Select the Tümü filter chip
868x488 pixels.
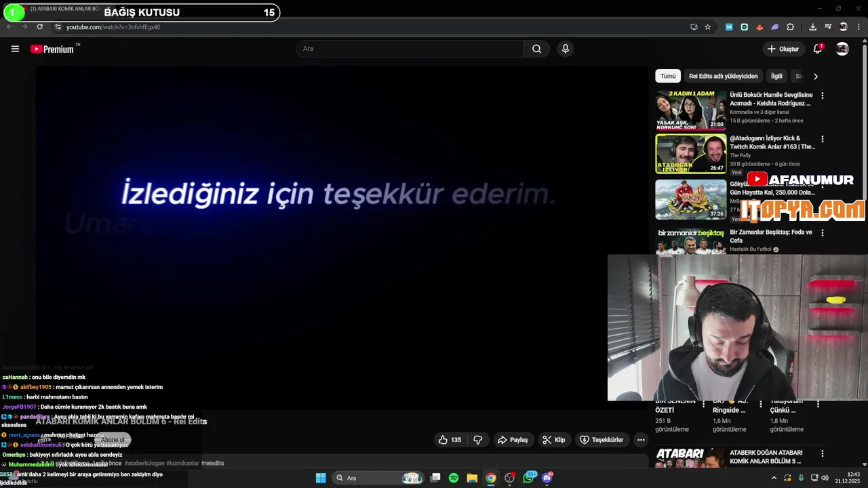point(668,77)
